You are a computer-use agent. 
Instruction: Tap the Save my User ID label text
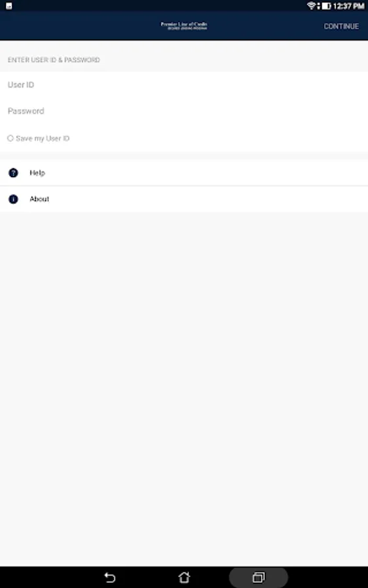[x=42, y=139]
